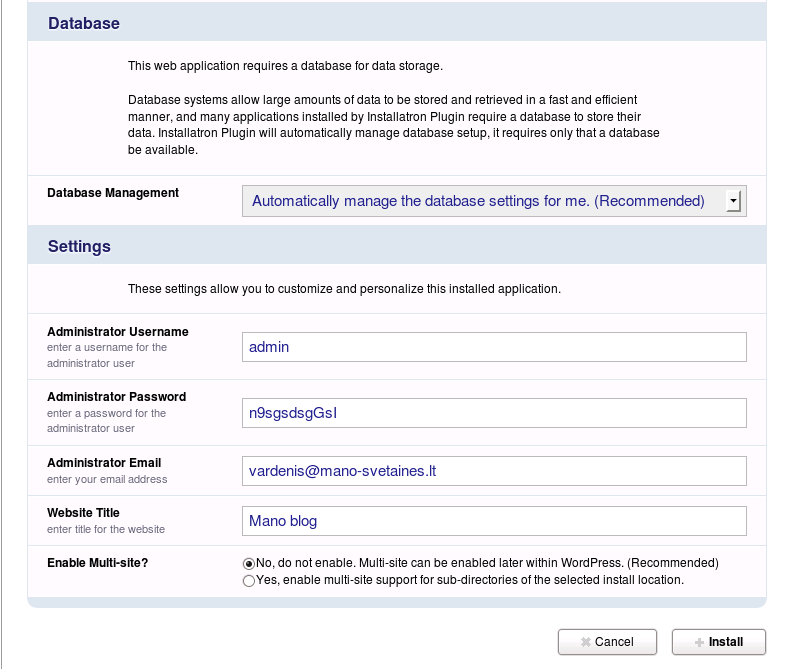Click the Administrator Password label
The image size is (792, 669).
[x=116, y=397]
